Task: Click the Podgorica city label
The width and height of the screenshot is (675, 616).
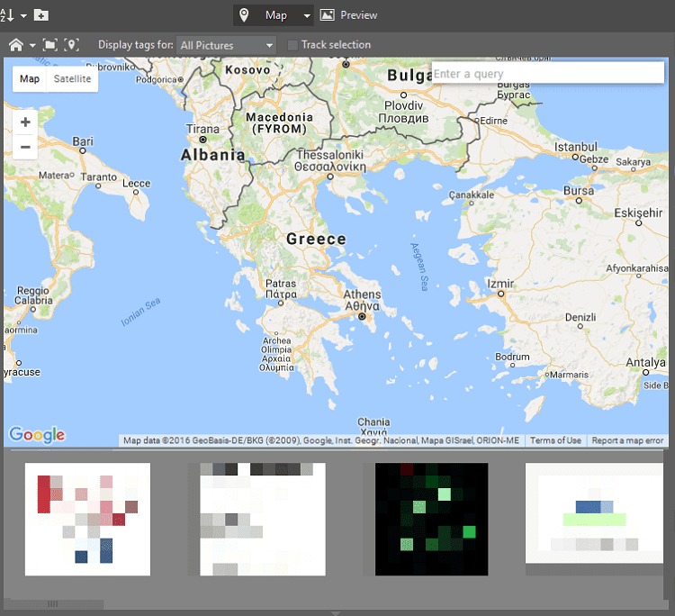Action: 157,79
